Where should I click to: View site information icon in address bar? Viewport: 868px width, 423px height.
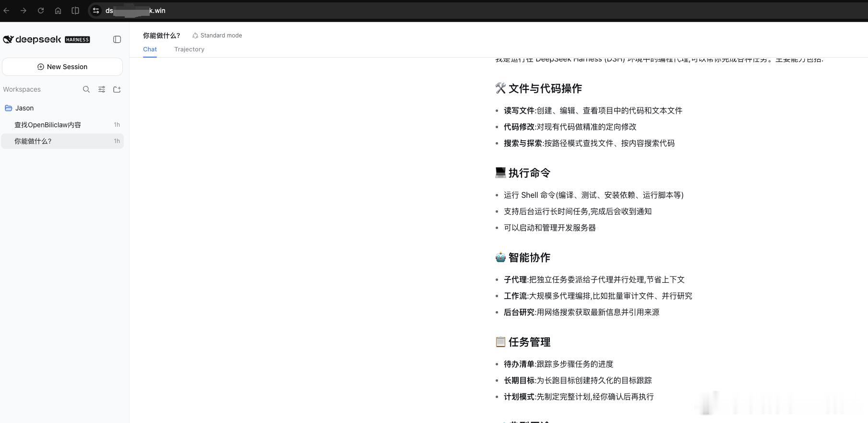coord(96,11)
